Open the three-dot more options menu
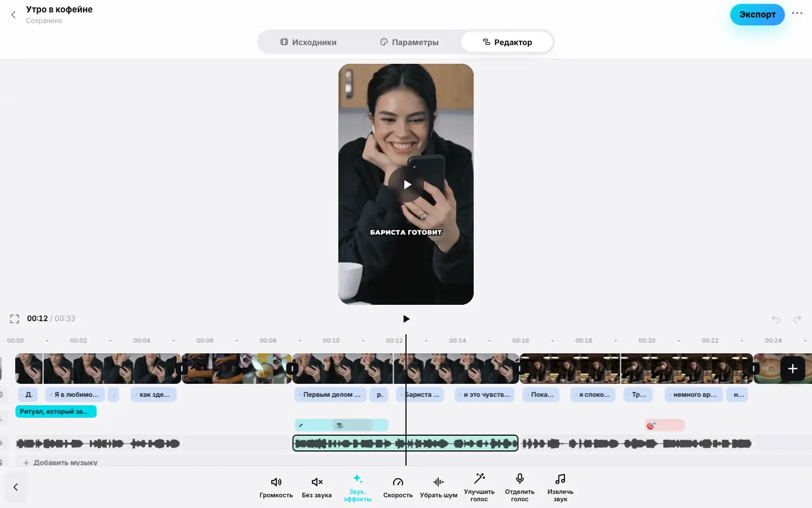This screenshot has height=508, width=812. [797, 14]
